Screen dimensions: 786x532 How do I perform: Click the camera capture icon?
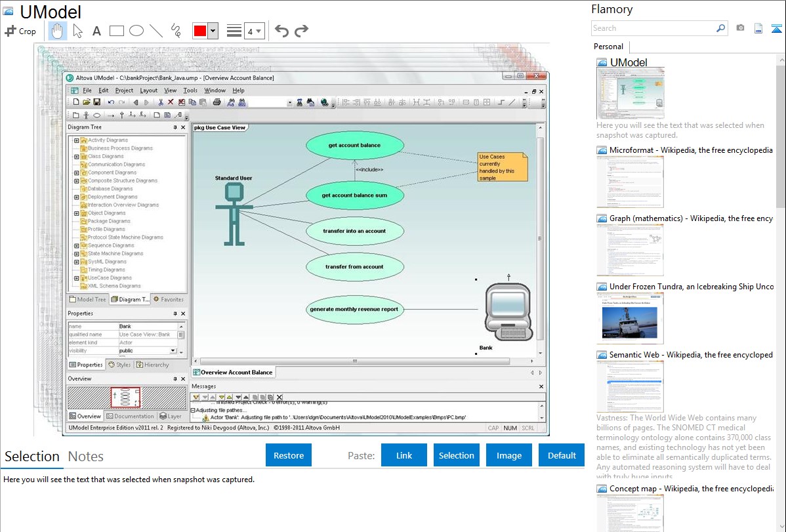click(740, 28)
